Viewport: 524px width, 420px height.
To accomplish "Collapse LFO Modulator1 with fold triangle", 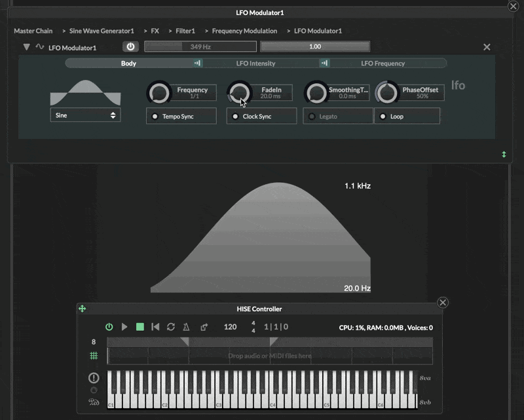I will tap(27, 47).
